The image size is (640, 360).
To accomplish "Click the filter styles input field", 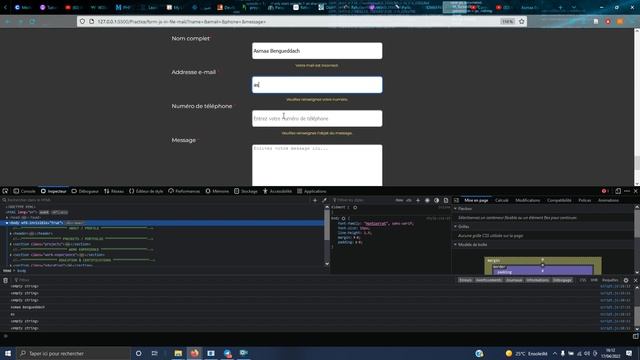I will [x=362, y=200].
